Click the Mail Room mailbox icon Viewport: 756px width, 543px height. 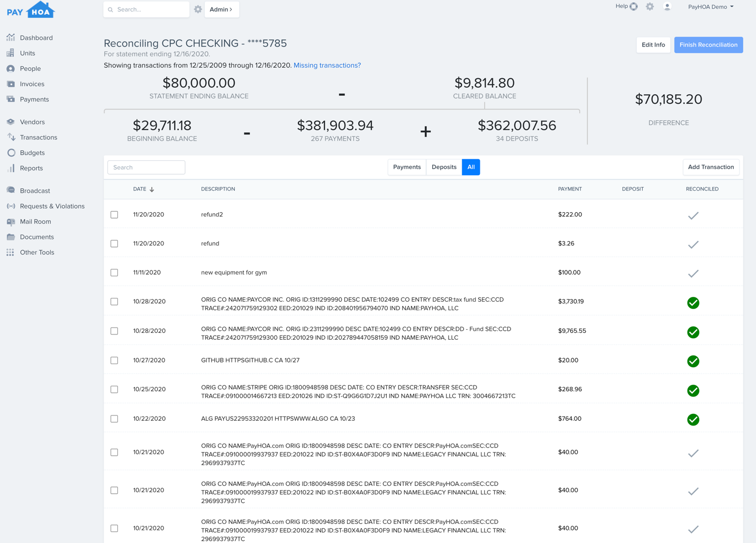point(11,221)
